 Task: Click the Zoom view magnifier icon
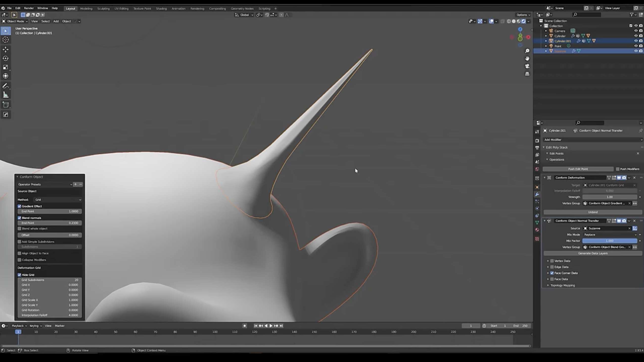[527, 51]
